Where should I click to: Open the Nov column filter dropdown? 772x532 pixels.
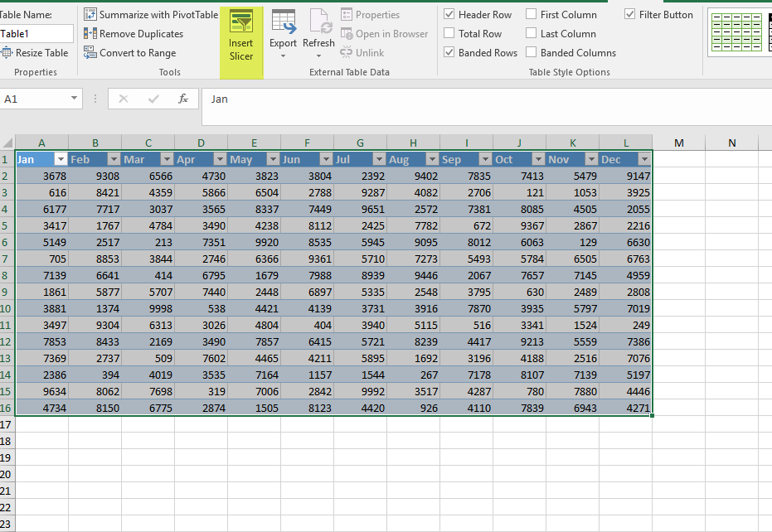(x=591, y=159)
